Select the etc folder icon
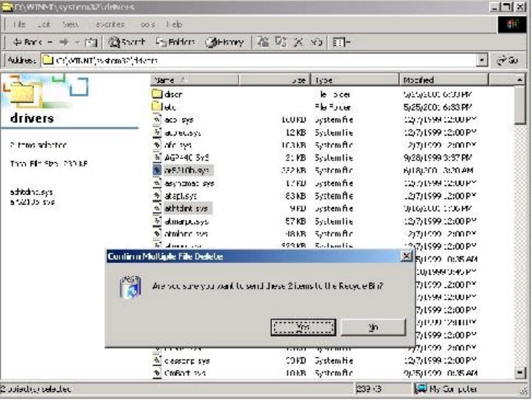The height and width of the screenshot is (400, 532). 156,106
